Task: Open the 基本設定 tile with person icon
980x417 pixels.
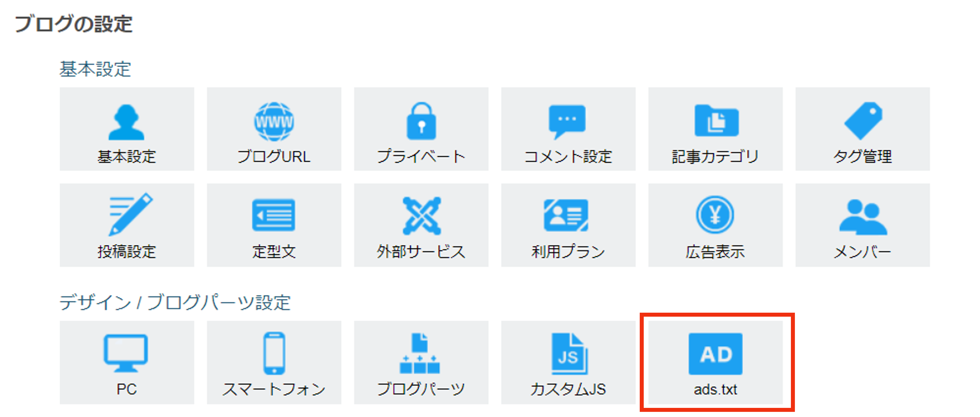Action: [x=127, y=129]
